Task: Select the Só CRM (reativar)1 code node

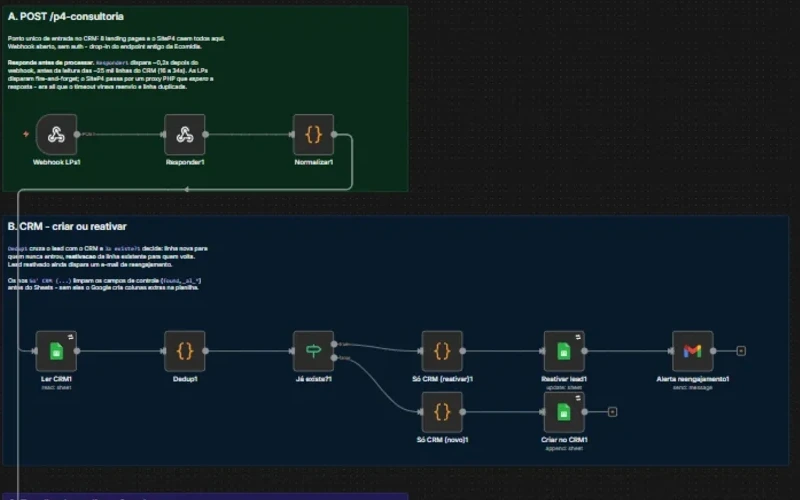Action: (442, 351)
